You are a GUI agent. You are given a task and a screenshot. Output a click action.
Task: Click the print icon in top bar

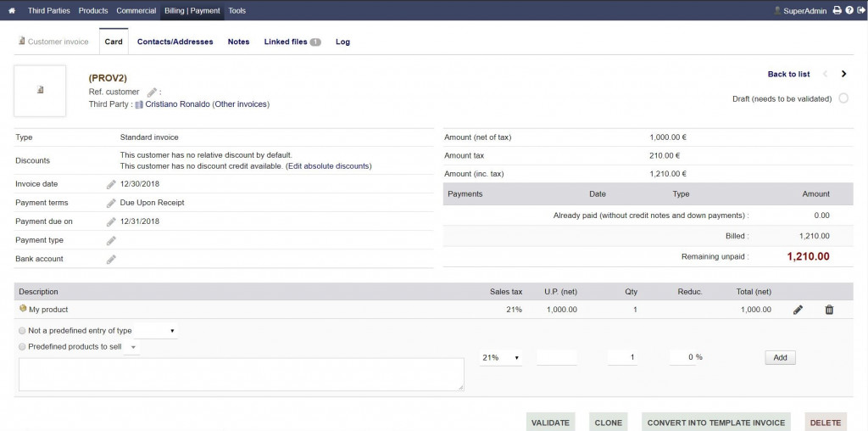click(837, 11)
